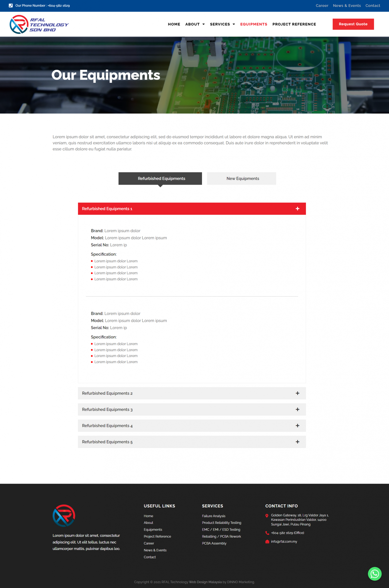Click the Request Quote button

point(353,24)
